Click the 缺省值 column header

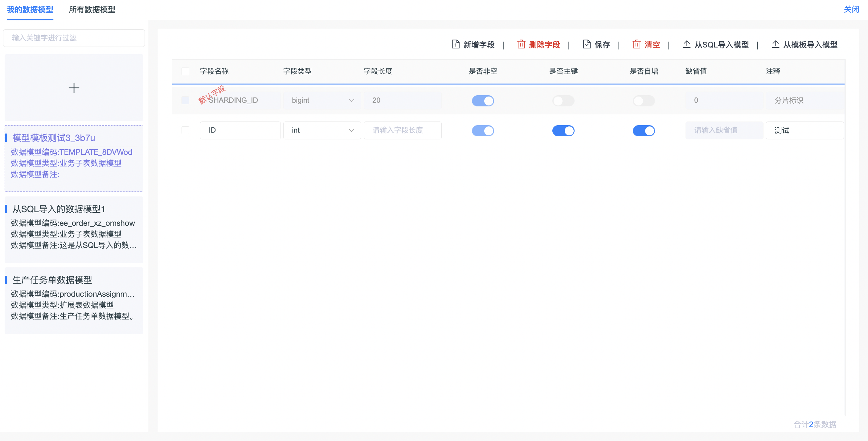click(x=696, y=71)
